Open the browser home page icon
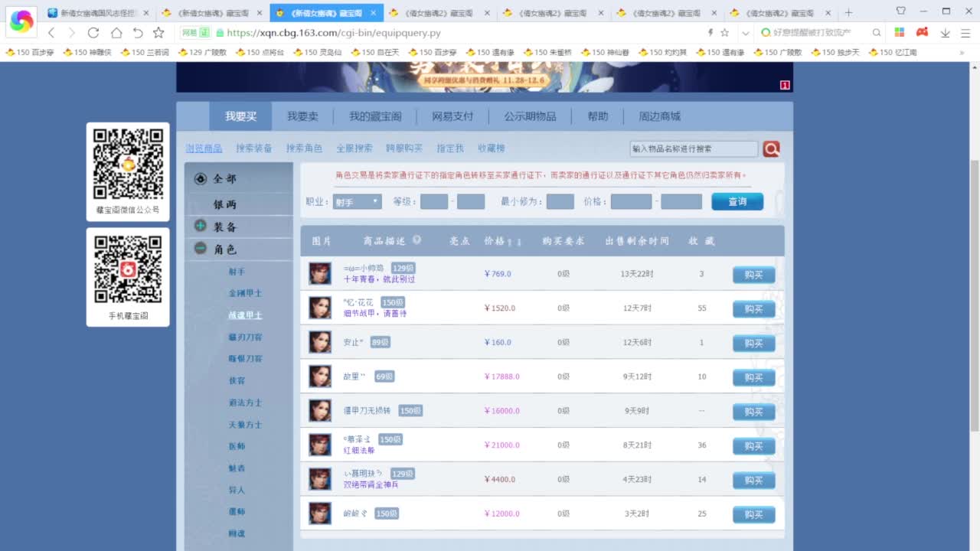Image resolution: width=980 pixels, height=551 pixels. coord(116,33)
